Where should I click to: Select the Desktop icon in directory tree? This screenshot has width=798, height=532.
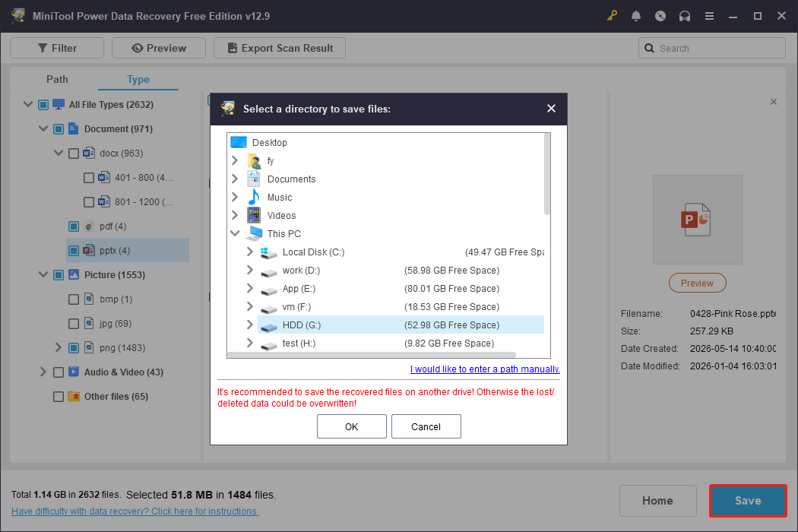(x=238, y=142)
